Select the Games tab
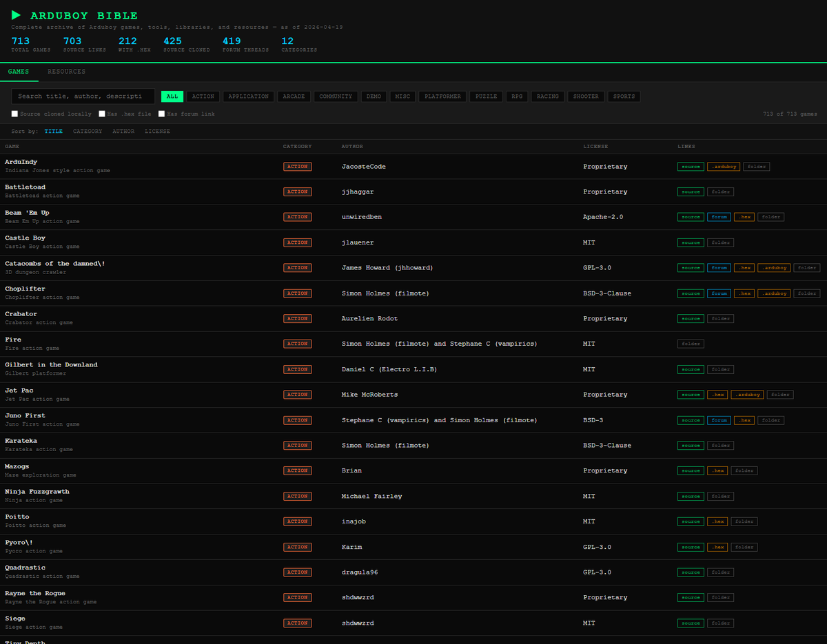The height and width of the screenshot is (644, 827). (x=19, y=72)
